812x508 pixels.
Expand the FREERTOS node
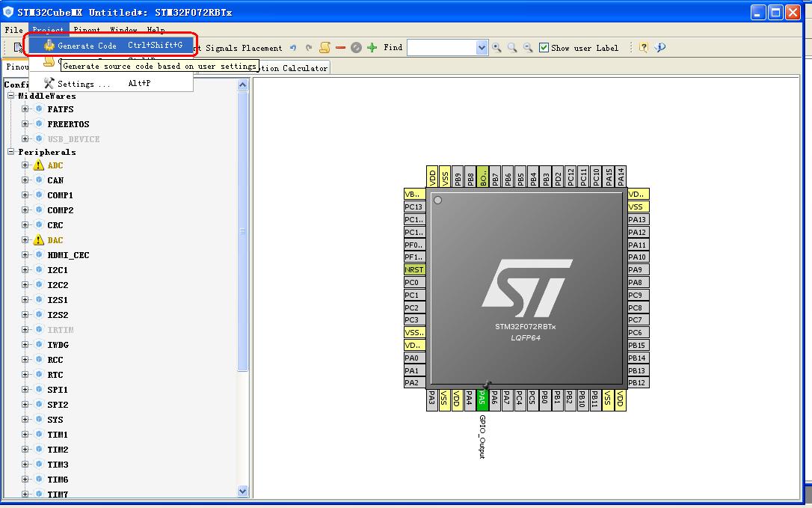coord(25,124)
